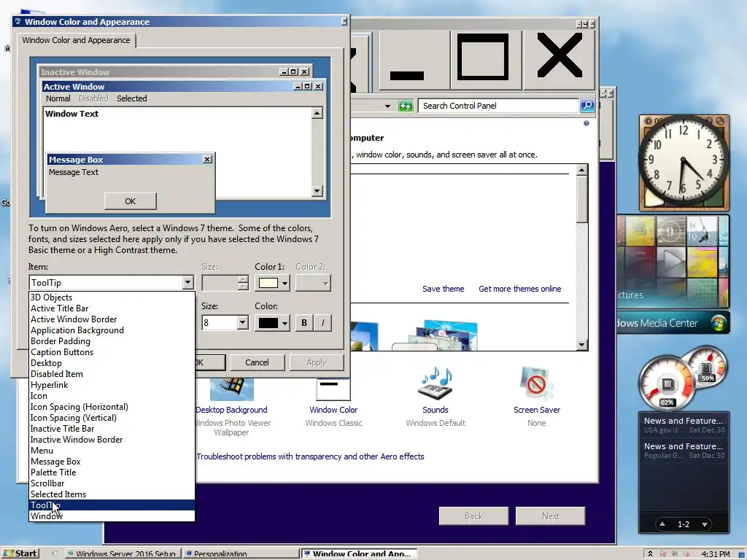Screen dimensions: 747x560
Task: Choose Scrollbar from Item list
Action: coord(112,483)
